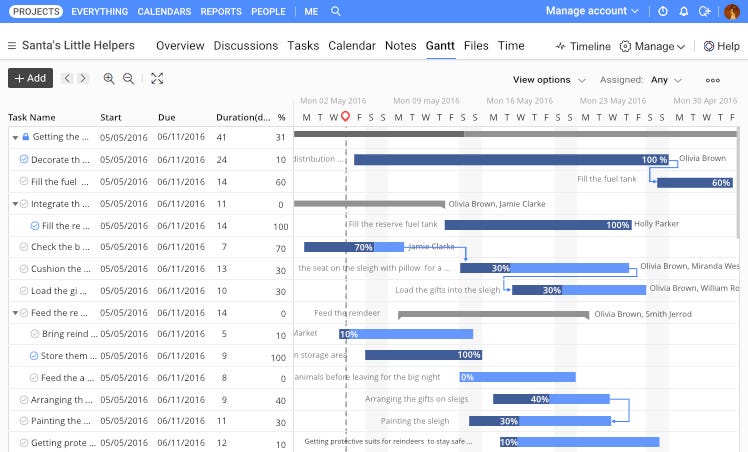Open the Assigned Any dropdown
Viewport: 748px width, 452px height.
point(666,80)
